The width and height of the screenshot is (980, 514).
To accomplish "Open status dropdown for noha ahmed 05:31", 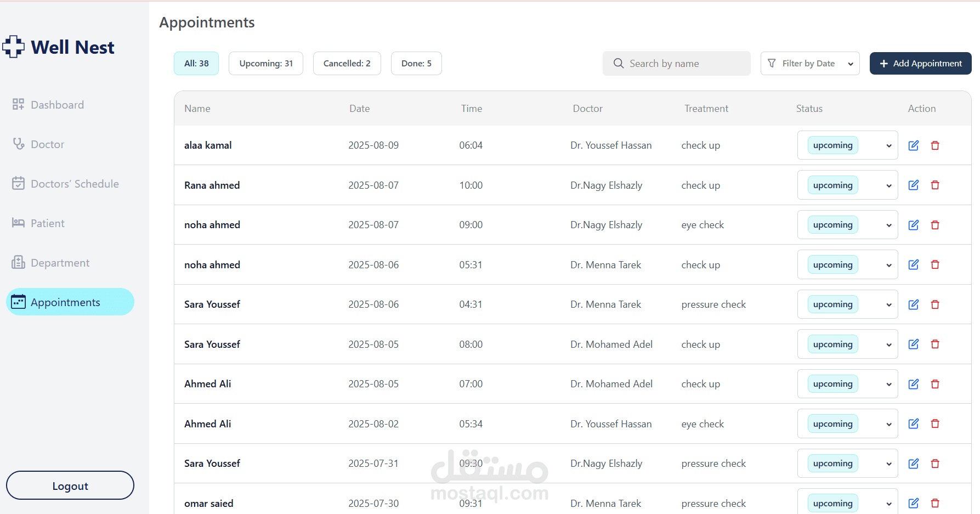I will point(847,264).
